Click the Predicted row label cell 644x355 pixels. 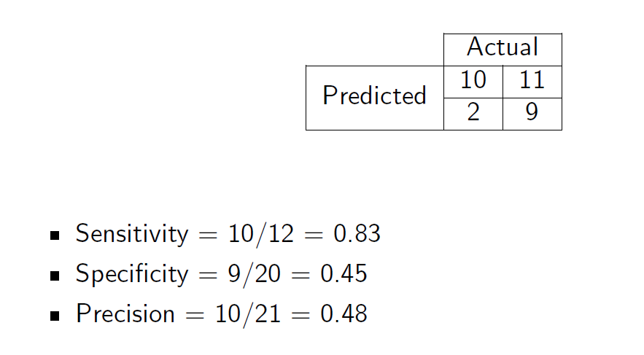tap(375, 98)
